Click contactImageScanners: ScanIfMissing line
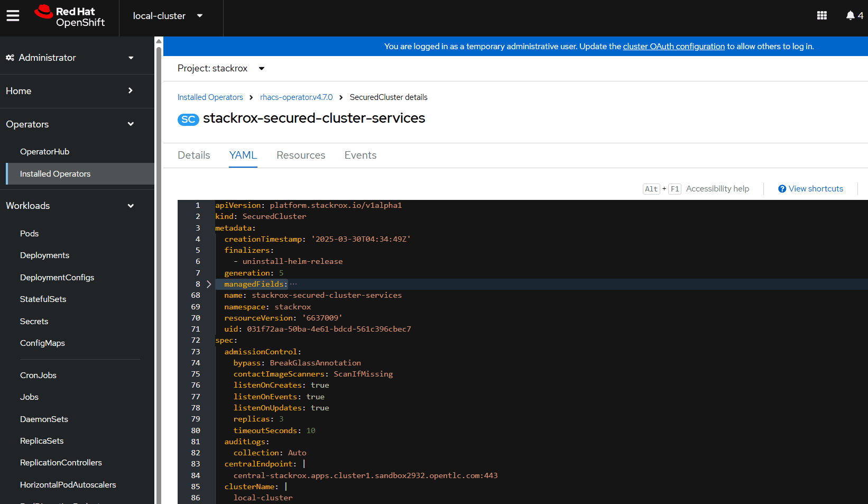Image resolution: width=868 pixels, height=504 pixels. pyautogui.click(x=313, y=374)
